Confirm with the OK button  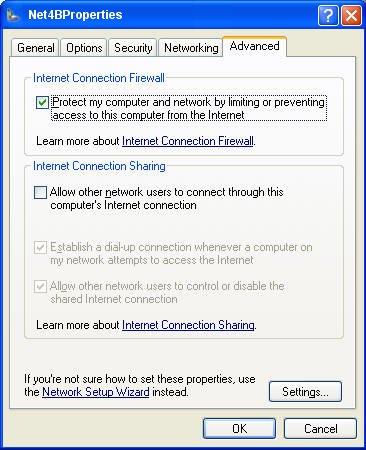coord(239,428)
